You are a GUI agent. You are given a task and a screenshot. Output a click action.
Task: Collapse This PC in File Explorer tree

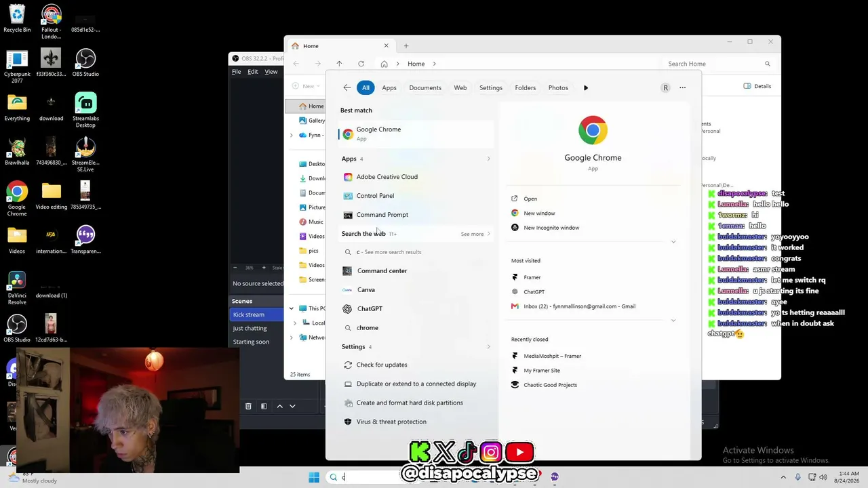tap(292, 308)
